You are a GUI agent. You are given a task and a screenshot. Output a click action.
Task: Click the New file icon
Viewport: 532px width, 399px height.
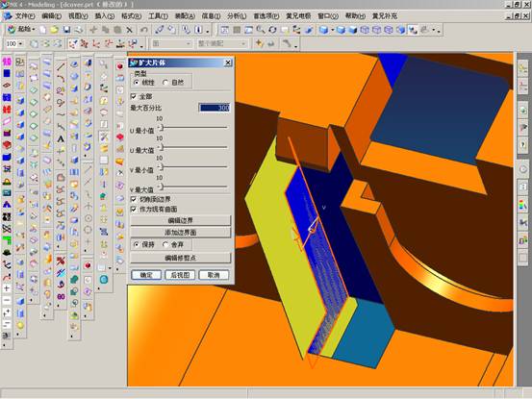click(42, 30)
